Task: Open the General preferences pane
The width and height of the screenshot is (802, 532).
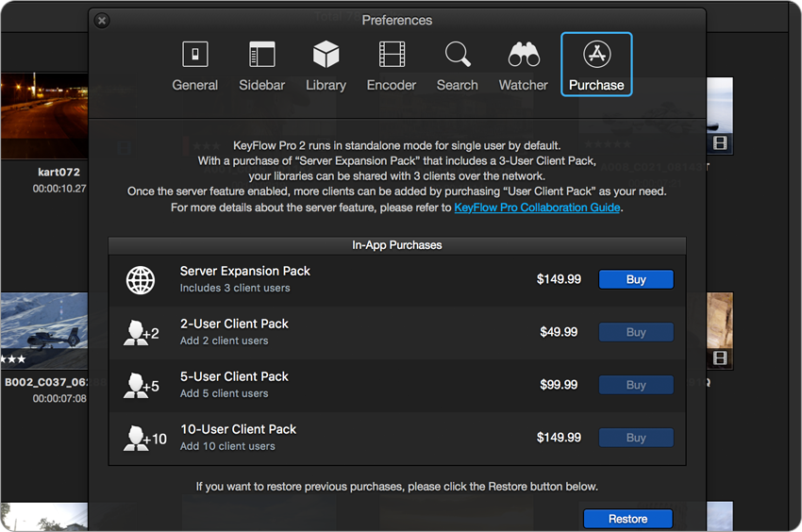Action: click(x=195, y=65)
